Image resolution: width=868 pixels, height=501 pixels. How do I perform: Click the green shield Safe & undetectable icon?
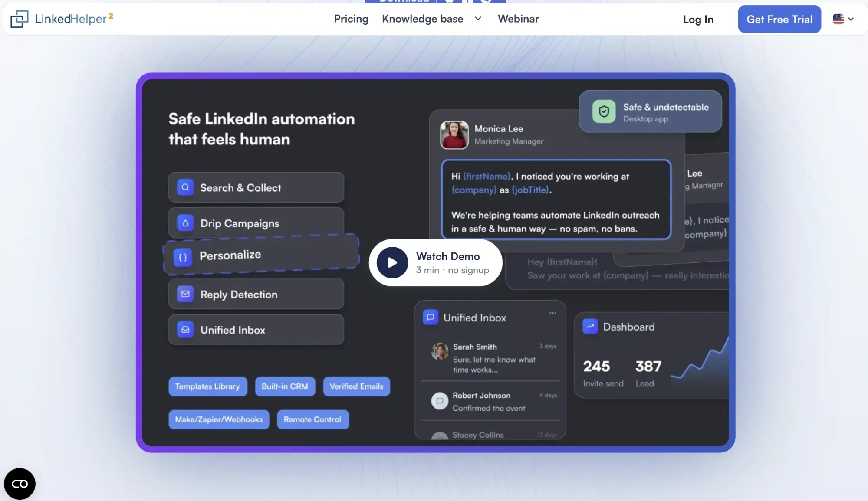click(x=604, y=111)
